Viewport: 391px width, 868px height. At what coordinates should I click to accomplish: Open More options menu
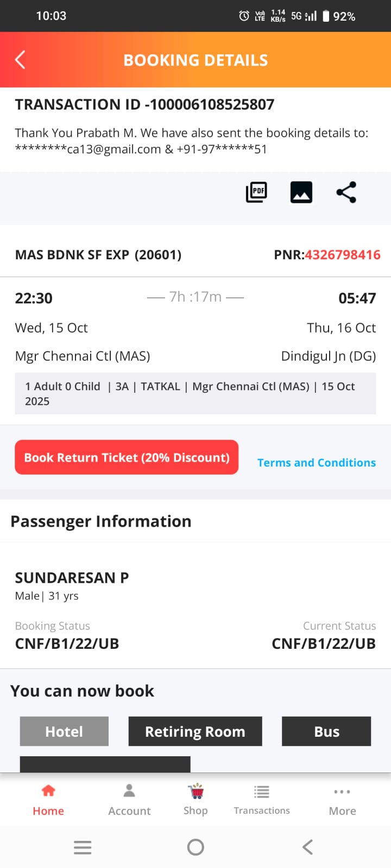pos(342,800)
